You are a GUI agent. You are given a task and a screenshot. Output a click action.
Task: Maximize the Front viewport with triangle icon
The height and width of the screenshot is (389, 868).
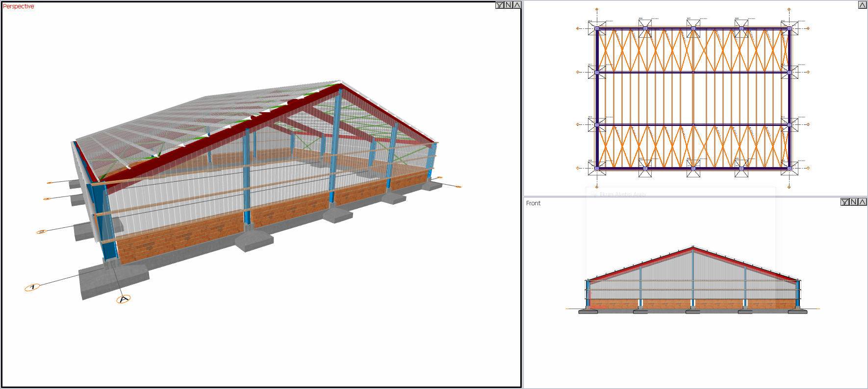[862, 202]
